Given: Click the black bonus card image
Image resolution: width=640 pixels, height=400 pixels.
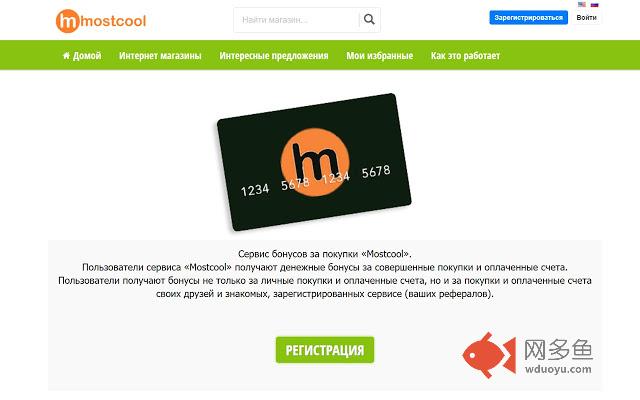Looking at the screenshot, I should [x=314, y=162].
